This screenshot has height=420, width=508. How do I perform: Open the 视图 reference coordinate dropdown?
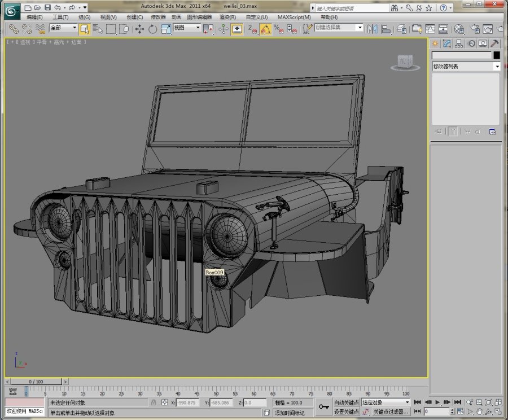187,28
